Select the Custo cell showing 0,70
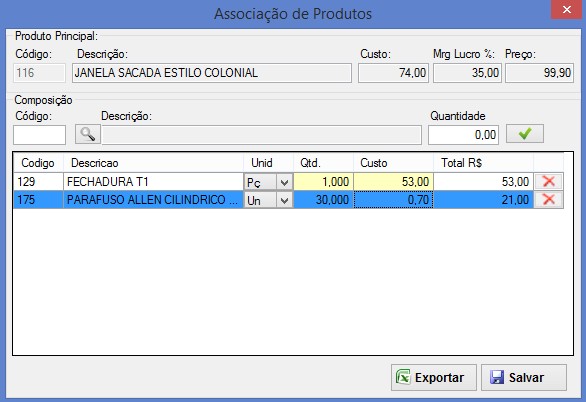 (393, 200)
